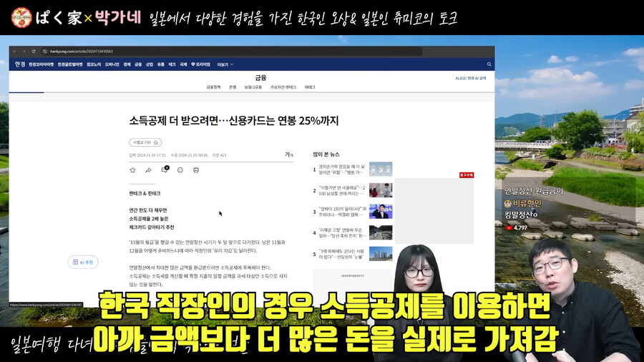This screenshot has height=362, width=644.
Task: Click the thumbnail of most-read news item 2
Action: click(381, 190)
